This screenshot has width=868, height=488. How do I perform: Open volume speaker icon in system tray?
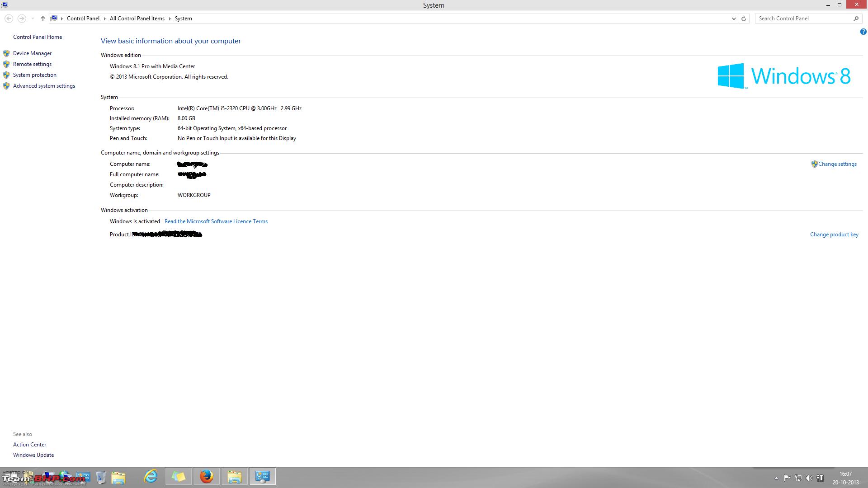[x=809, y=478]
